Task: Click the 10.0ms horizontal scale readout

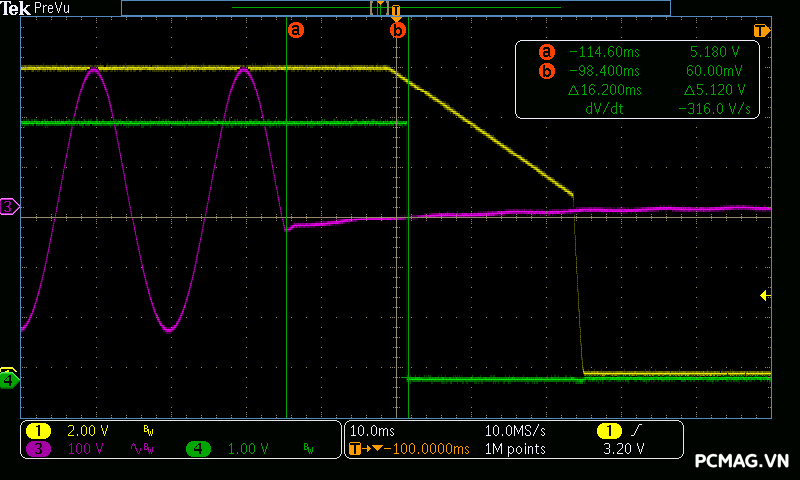Action: click(x=370, y=430)
